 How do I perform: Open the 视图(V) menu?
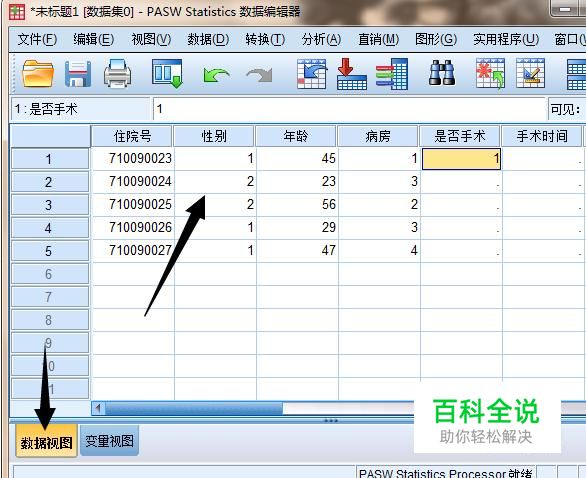point(151,39)
